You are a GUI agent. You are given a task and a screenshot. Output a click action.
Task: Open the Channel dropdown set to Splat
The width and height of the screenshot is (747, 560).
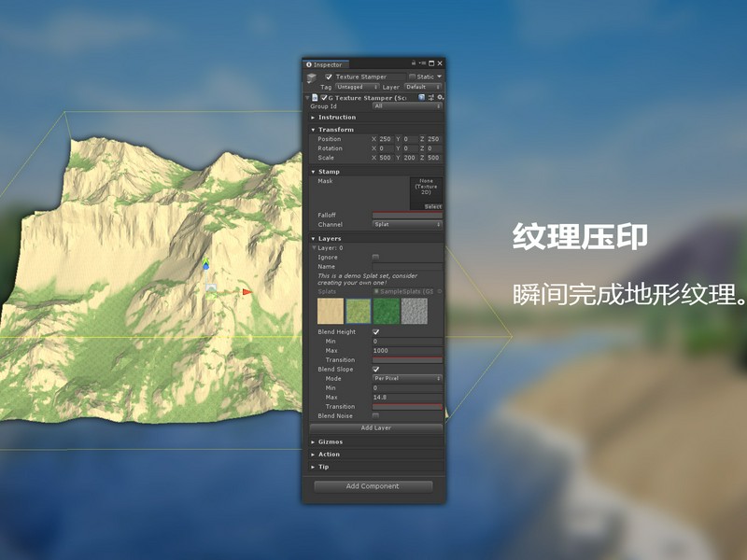tap(407, 224)
